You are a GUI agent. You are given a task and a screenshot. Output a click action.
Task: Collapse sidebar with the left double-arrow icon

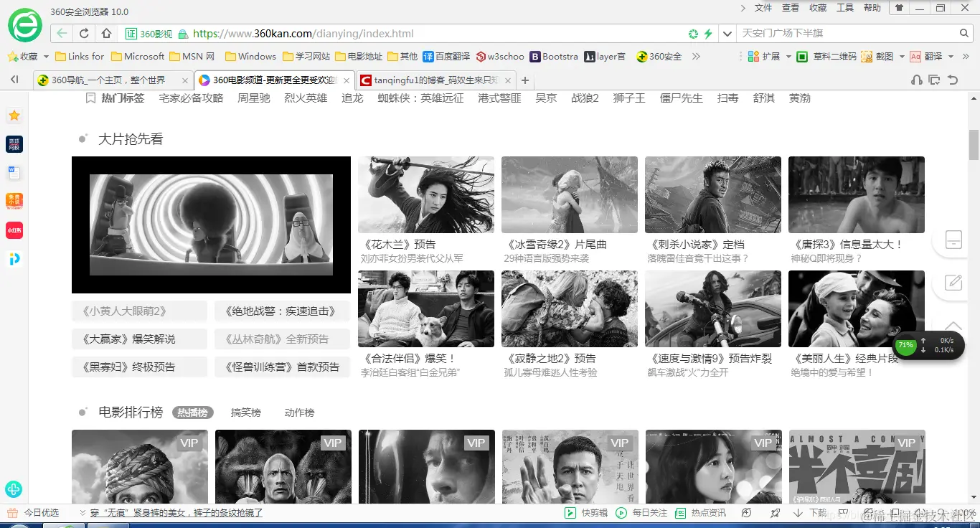[x=14, y=80]
